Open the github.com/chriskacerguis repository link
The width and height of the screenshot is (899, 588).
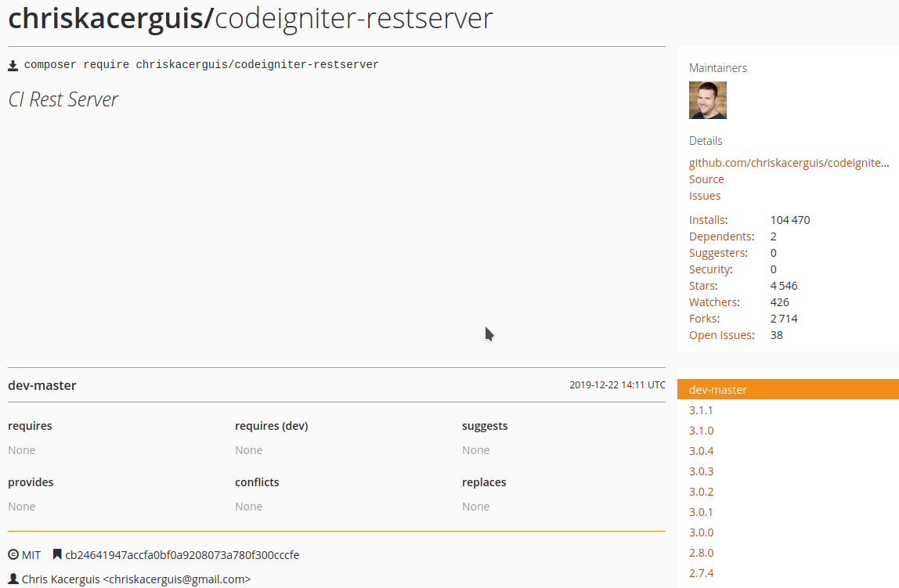tap(789, 162)
